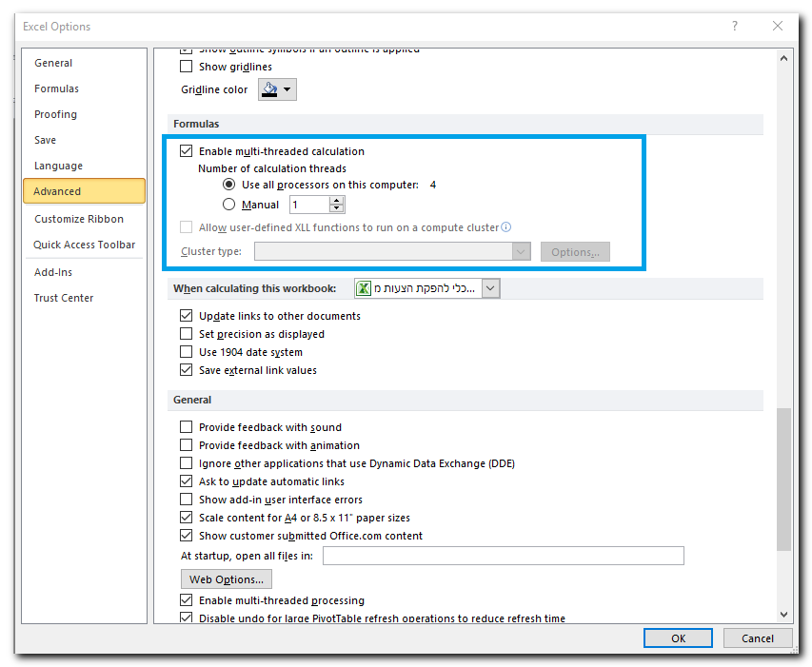Cancel the Excel Options dialog
Viewport: 812px width, 667px height.
758,638
